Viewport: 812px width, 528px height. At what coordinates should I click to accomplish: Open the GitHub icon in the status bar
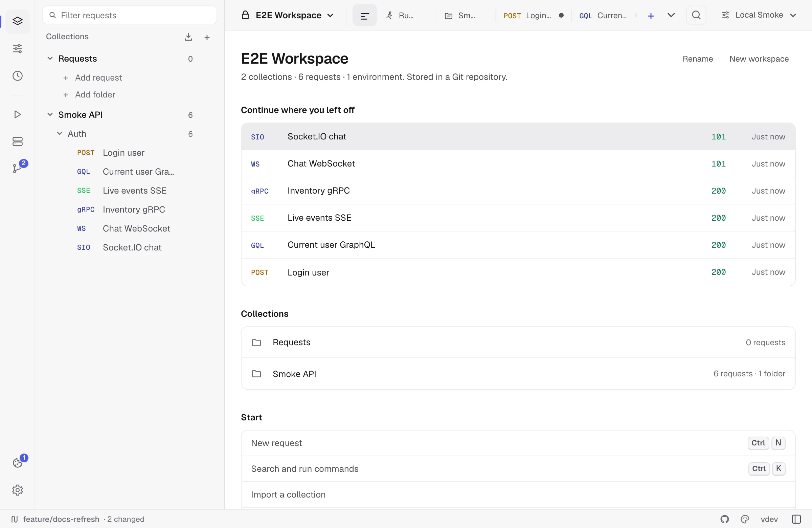click(725, 519)
